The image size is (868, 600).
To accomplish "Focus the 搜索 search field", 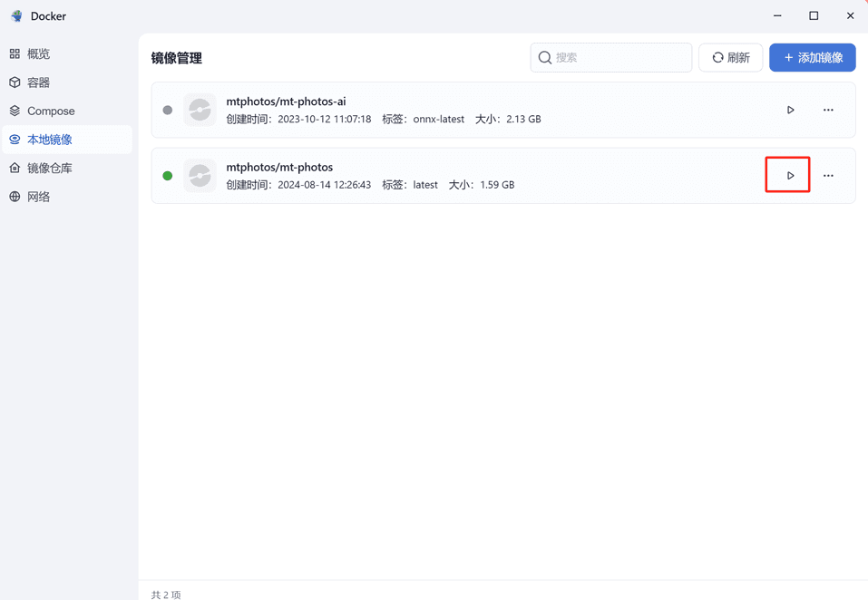I will pos(611,57).
